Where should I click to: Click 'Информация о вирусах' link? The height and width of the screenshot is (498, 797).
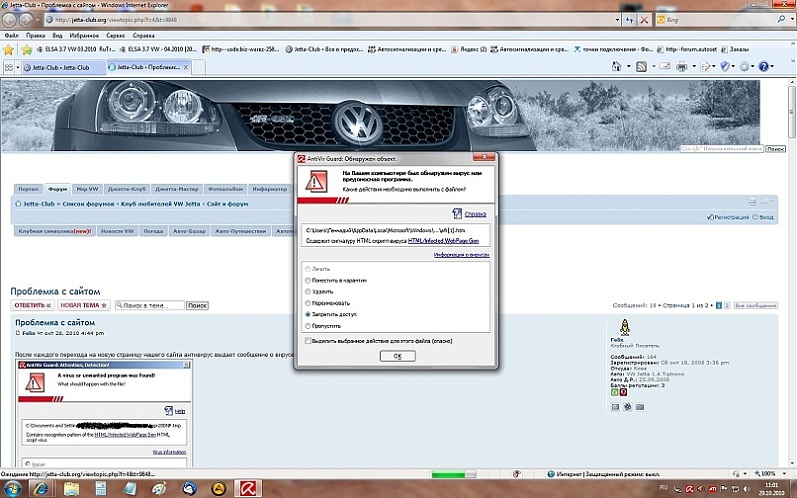(462, 255)
